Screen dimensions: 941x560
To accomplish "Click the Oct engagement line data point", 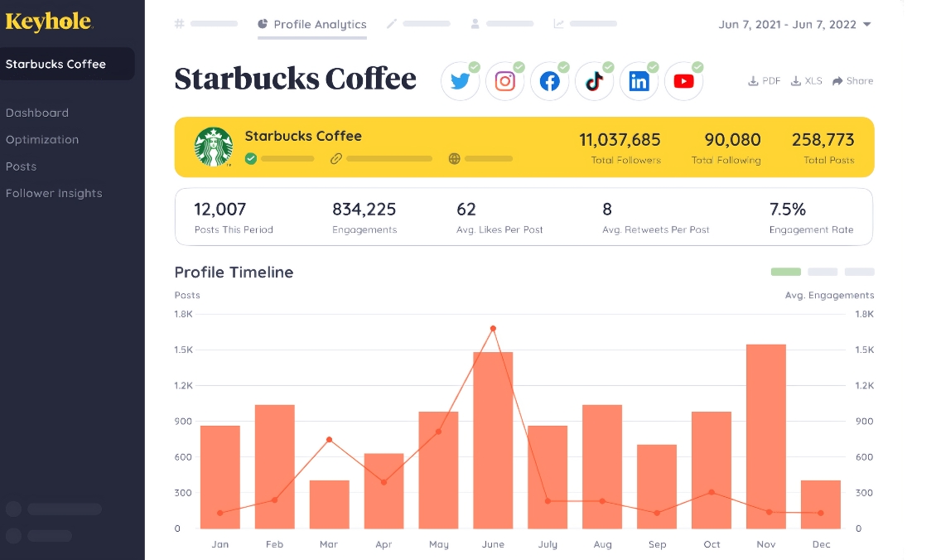I will [x=712, y=492].
